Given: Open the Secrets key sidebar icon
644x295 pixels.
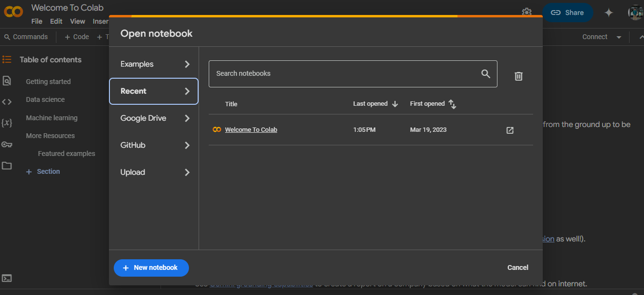Looking at the screenshot, I should [7, 144].
